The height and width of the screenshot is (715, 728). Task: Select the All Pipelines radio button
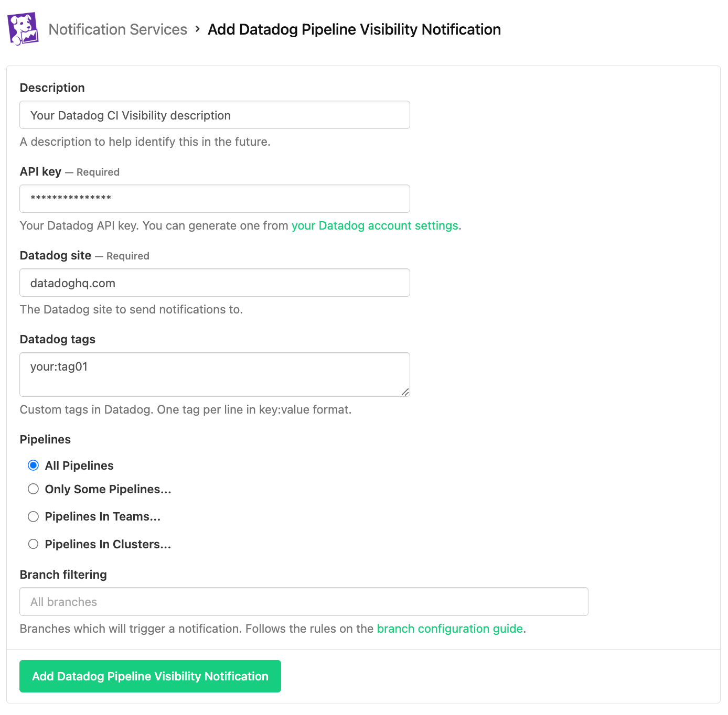(x=33, y=465)
